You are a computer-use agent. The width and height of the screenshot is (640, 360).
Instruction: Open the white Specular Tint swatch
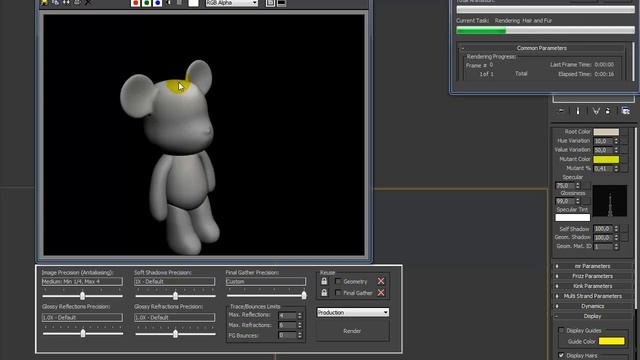click(573, 218)
